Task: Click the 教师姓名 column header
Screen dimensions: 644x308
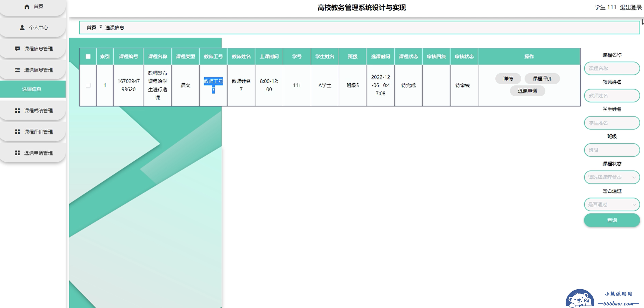Action: click(241, 56)
